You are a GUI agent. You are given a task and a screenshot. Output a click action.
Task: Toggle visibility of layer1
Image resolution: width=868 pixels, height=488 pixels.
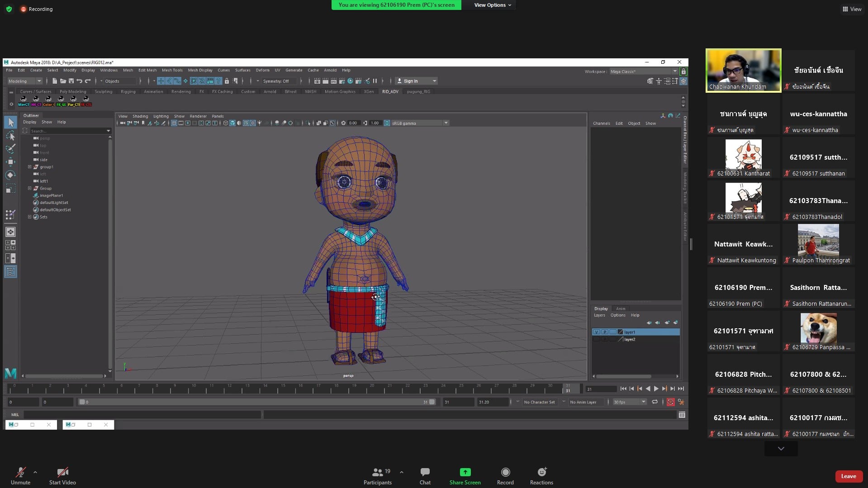point(596,332)
